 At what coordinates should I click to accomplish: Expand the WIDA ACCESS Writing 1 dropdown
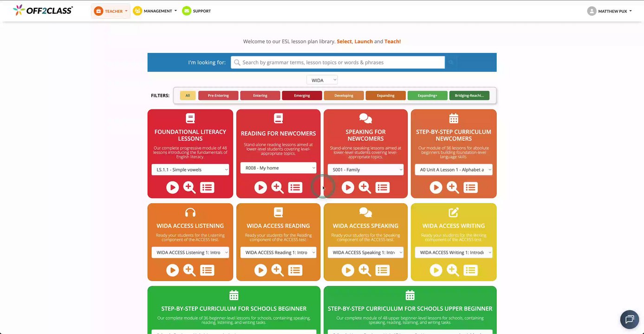tap(454, 252)
